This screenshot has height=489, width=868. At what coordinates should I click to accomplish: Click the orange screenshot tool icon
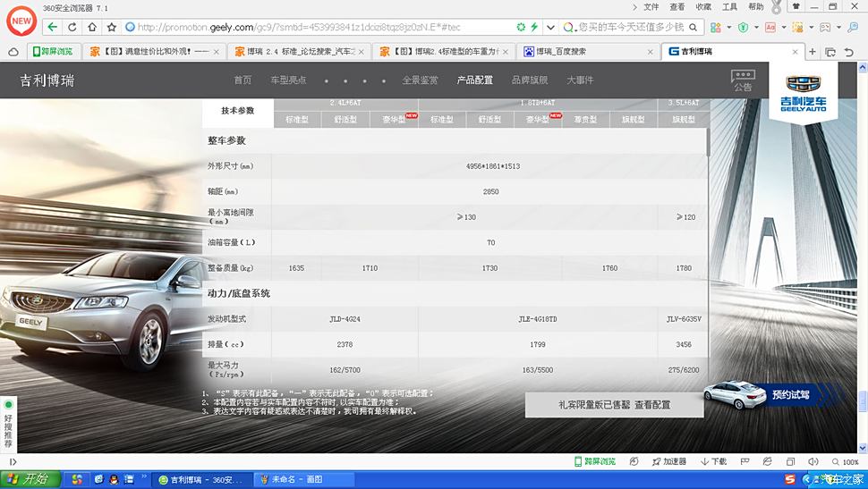(797, 27)
